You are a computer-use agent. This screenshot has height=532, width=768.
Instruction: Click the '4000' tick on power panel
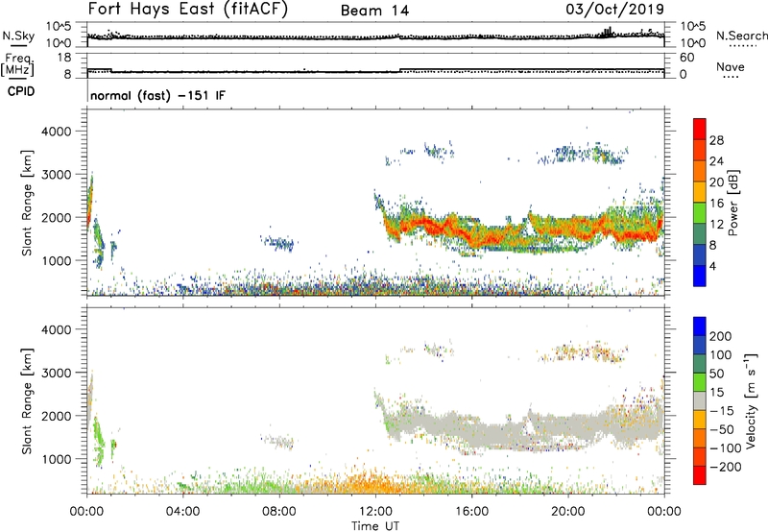click(x=56, y=132)
